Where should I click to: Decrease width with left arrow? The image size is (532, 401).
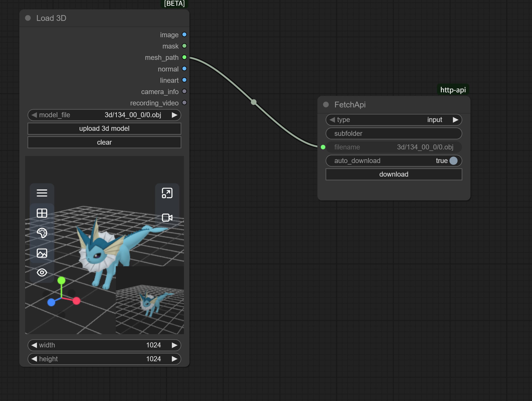[x=34, y=345]
